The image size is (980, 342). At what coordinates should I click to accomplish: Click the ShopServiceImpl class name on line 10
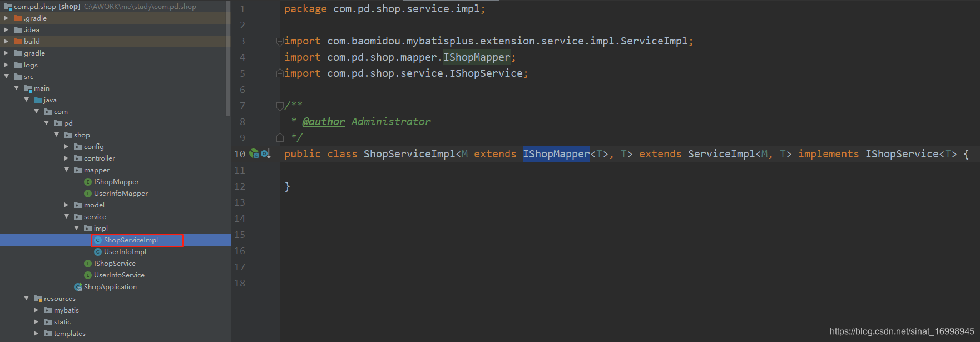409,153
